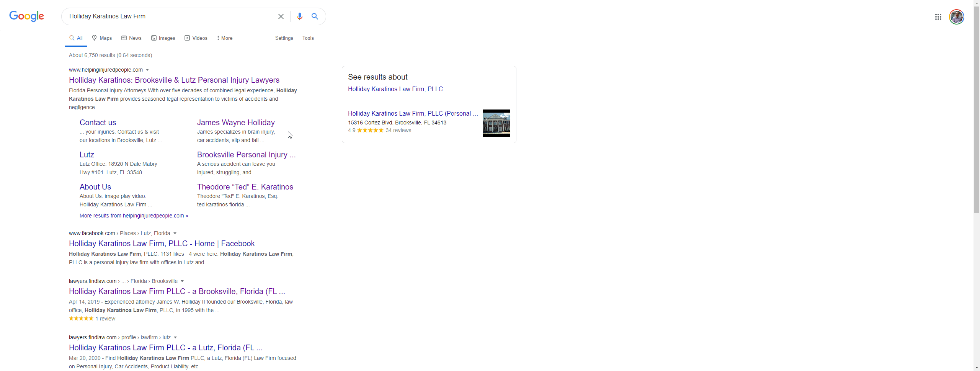Switch to the News tab
980x371 pixels.
pyautogui.click(x=131, y=38)
